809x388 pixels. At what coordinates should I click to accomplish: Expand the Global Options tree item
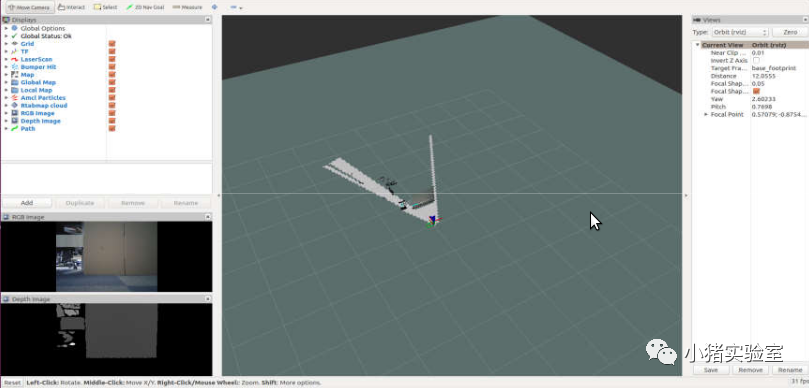coord(6,28)
